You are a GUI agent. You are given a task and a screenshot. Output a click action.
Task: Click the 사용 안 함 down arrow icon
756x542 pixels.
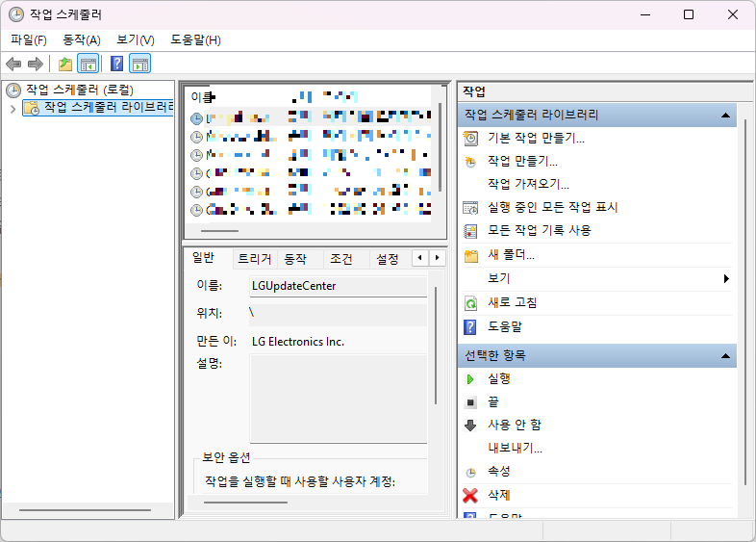pyautogui.click(x=470, y=426)
